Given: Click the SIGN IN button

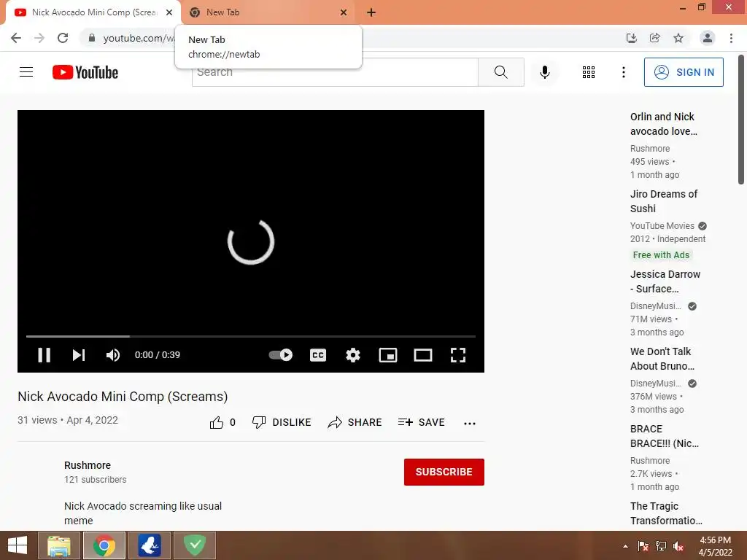Looking at the screenshot, I should tap(683, 72).
